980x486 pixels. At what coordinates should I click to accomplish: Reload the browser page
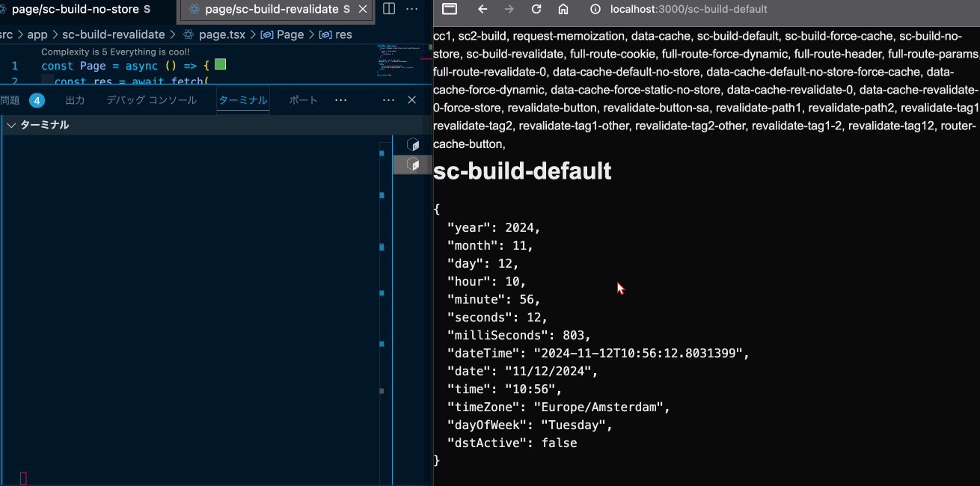click(x=536, y=9)
